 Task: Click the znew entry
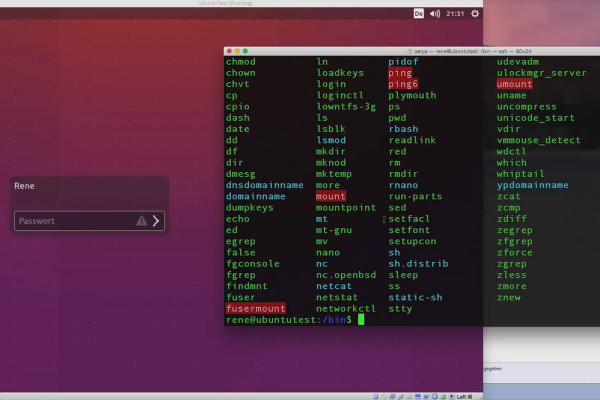coord(509,297)
